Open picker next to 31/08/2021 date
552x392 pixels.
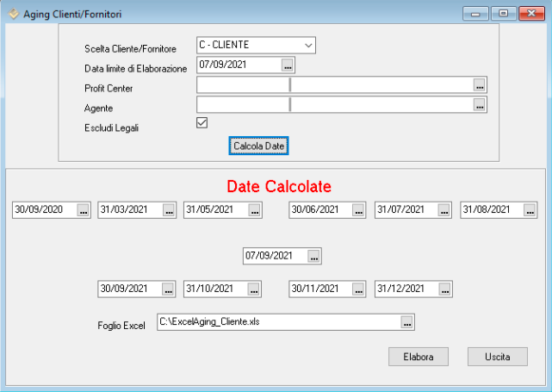point(530,209)
